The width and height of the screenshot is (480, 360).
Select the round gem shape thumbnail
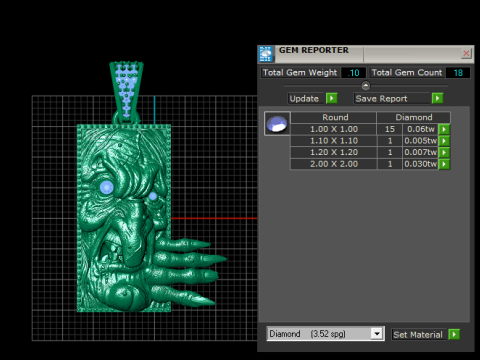pos(277,123)
